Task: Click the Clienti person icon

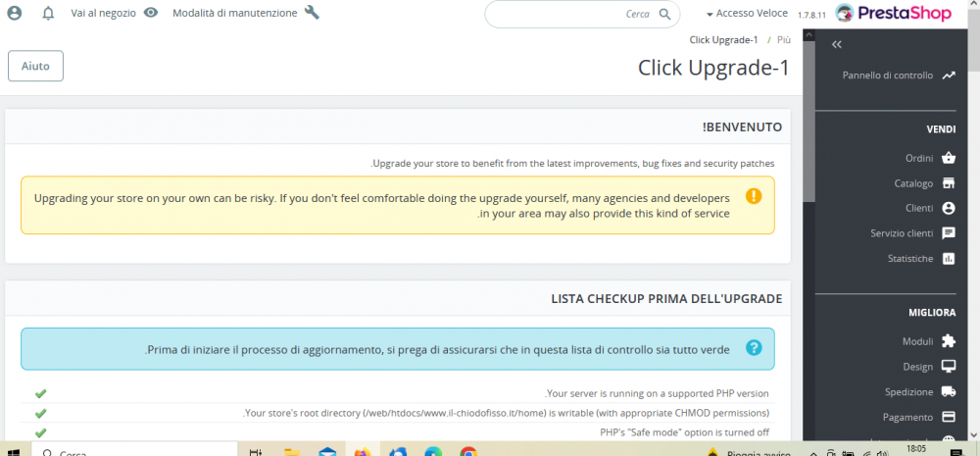Action: coord(949,208)
